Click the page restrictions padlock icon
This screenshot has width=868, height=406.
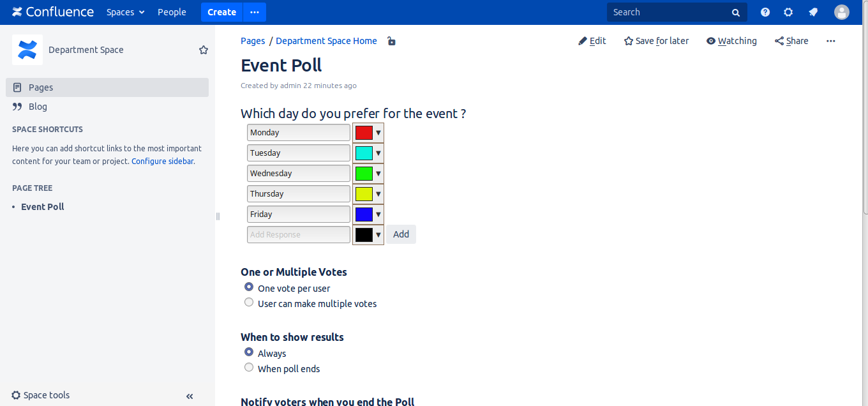coord(391,41)
